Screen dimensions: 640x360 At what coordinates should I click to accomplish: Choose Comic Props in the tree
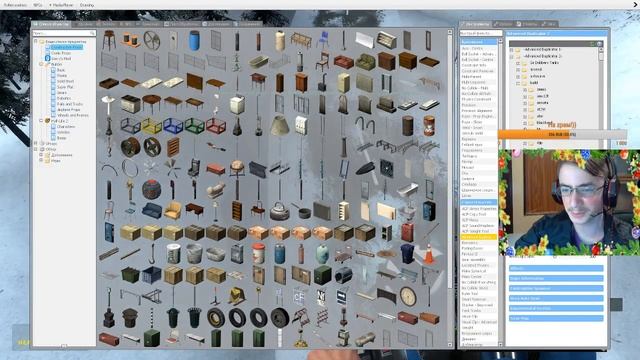pos(61,53)
